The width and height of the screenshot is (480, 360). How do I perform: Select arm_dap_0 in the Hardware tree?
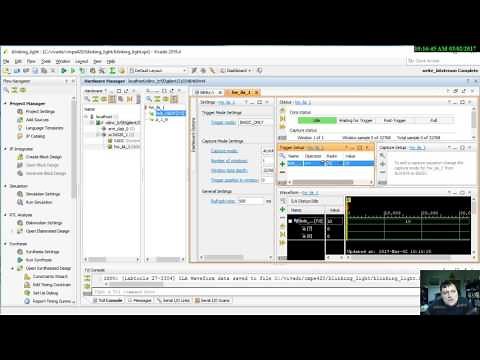coord(118,129)
